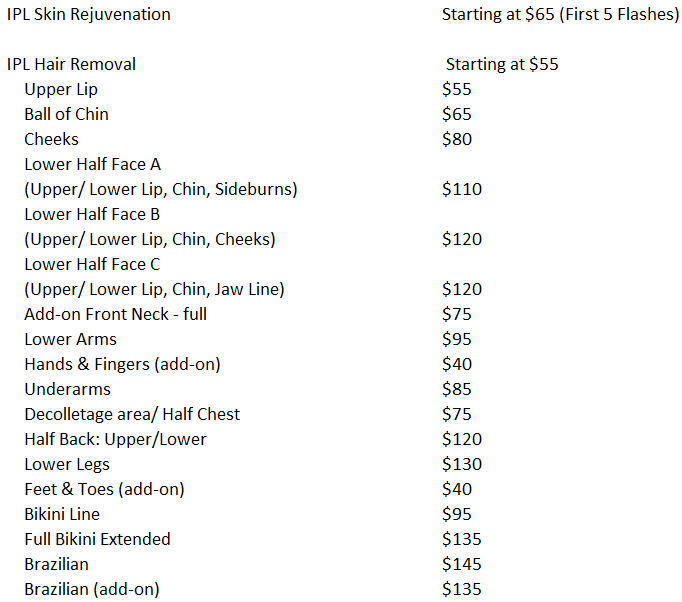Click the $130 Lower Legs price
The image size is (682, 602).
[x=461, y=464]
